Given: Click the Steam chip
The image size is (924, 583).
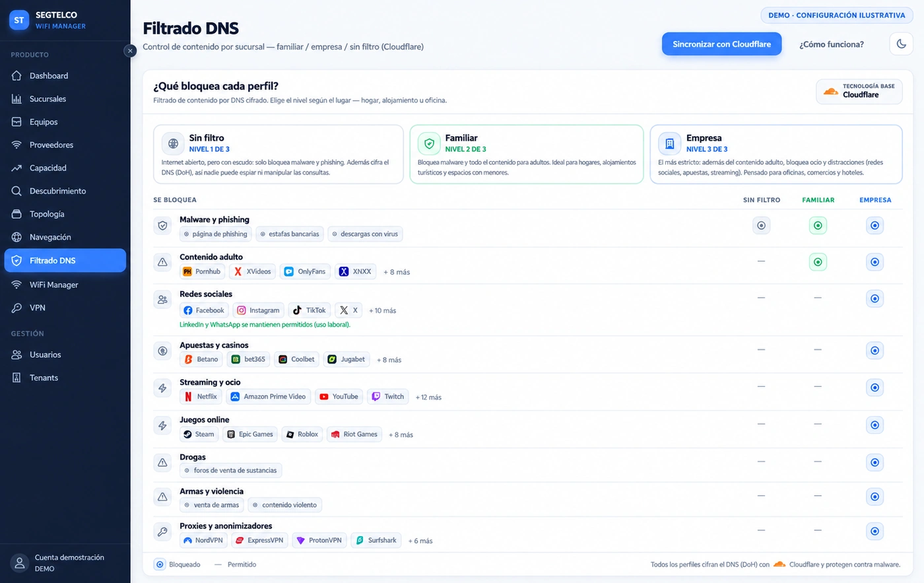Looking at the screenshot, I should tap(199, 434).
